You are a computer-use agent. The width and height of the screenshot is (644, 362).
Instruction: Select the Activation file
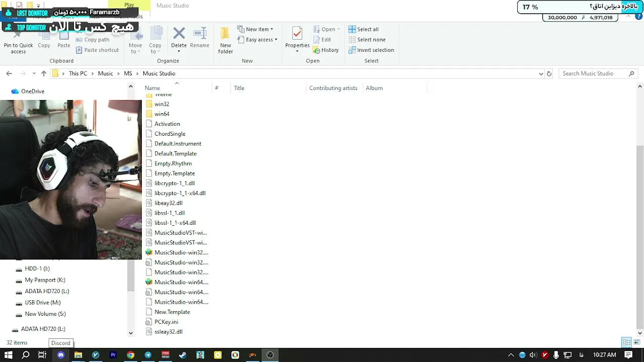click(x=167, y=124)
